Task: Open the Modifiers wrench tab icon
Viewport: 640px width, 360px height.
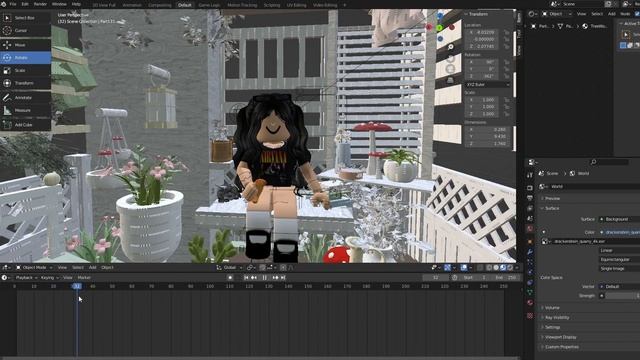Action: coord(530,252)
